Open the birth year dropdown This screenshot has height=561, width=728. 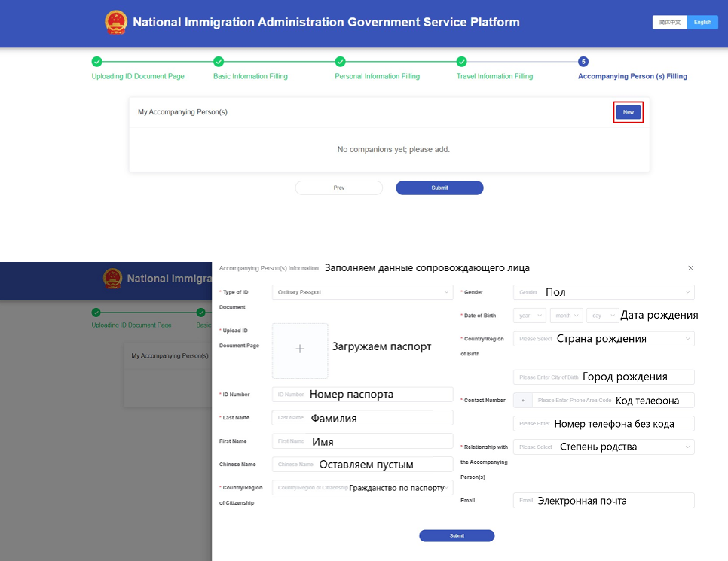(x=530, y=316)
